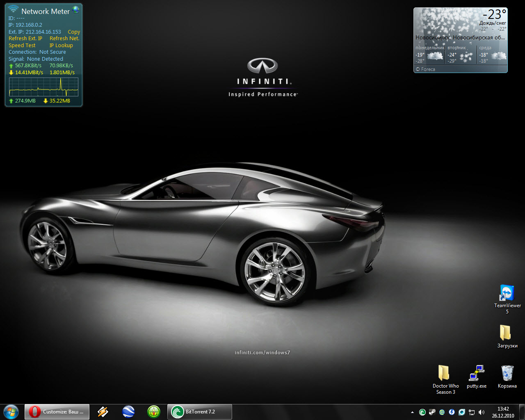Open Daemon Tools lightning tray icon
The width and height of the screenshot is (525, 420).
click(452, 412)
